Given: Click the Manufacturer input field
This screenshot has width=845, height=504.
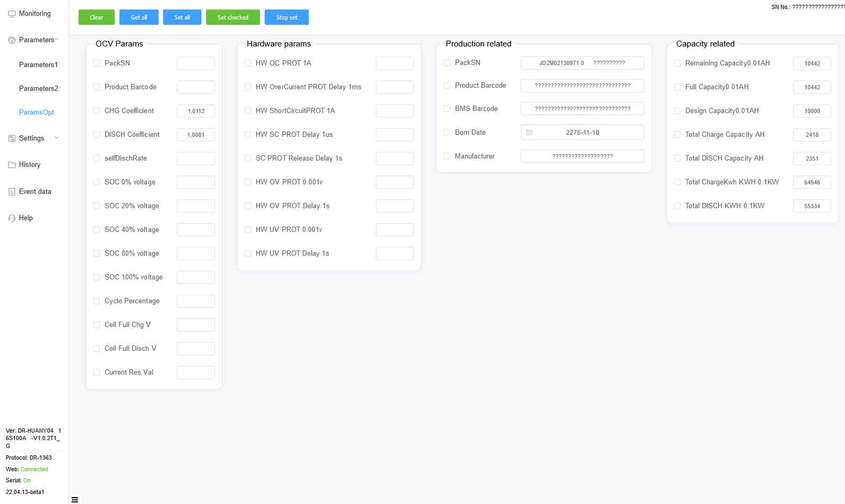Looking at the screenshot, I should point(582,156).
